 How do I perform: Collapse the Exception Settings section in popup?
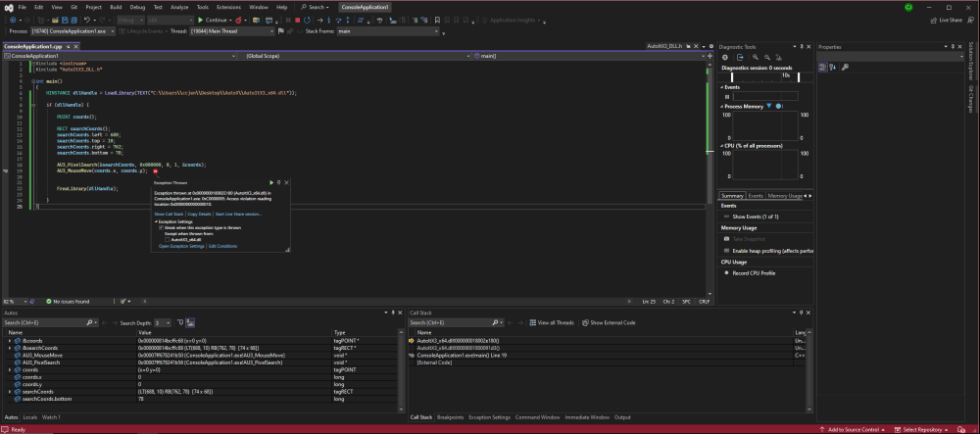156,221
